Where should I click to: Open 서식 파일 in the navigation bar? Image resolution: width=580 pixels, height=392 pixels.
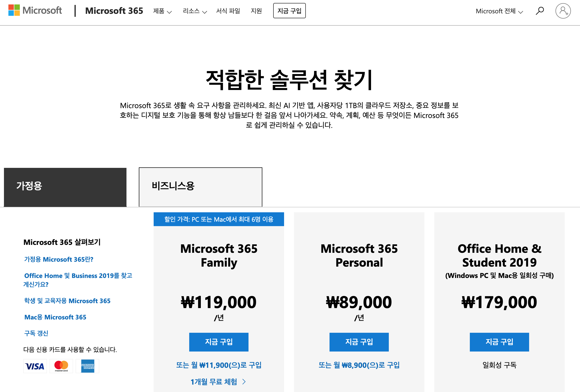(x=228, y=11)
